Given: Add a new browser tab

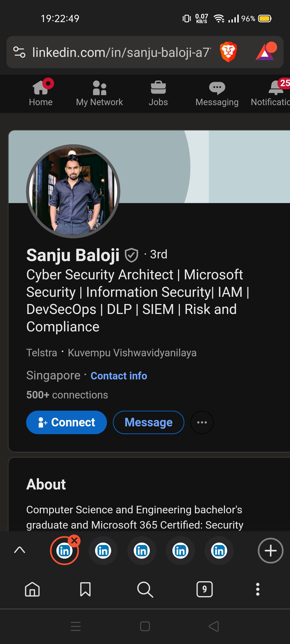Looking at the screenshot, I should click(x=270, y=551).
